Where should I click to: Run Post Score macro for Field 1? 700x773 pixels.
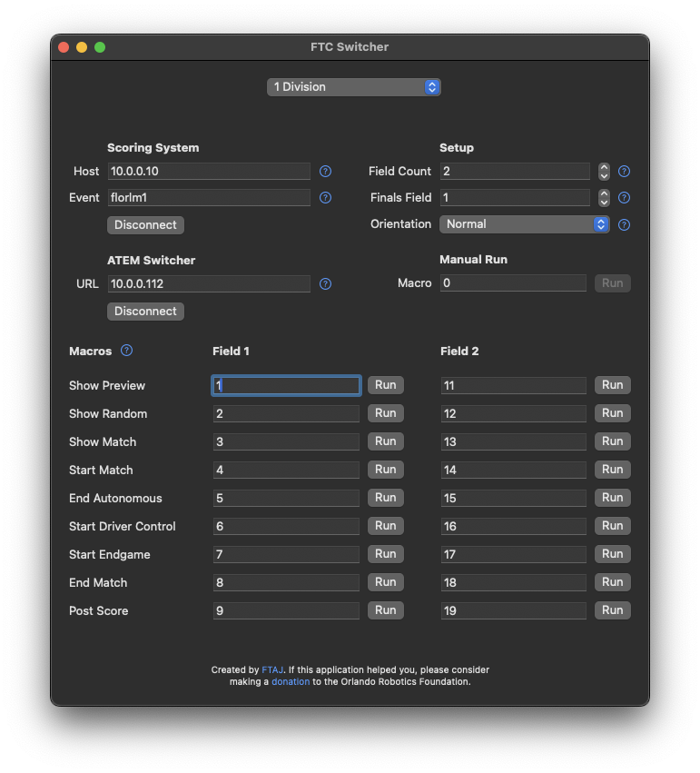[385, 609]
